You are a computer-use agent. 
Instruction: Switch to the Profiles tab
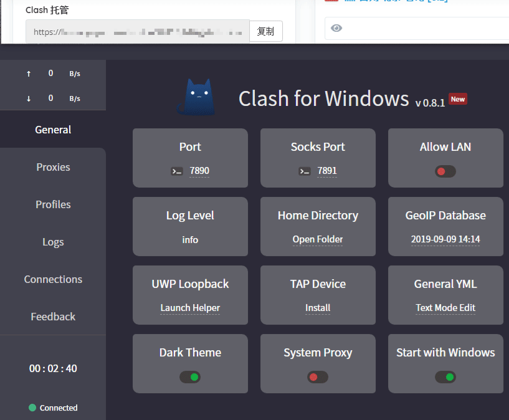(x=53, y=204)
